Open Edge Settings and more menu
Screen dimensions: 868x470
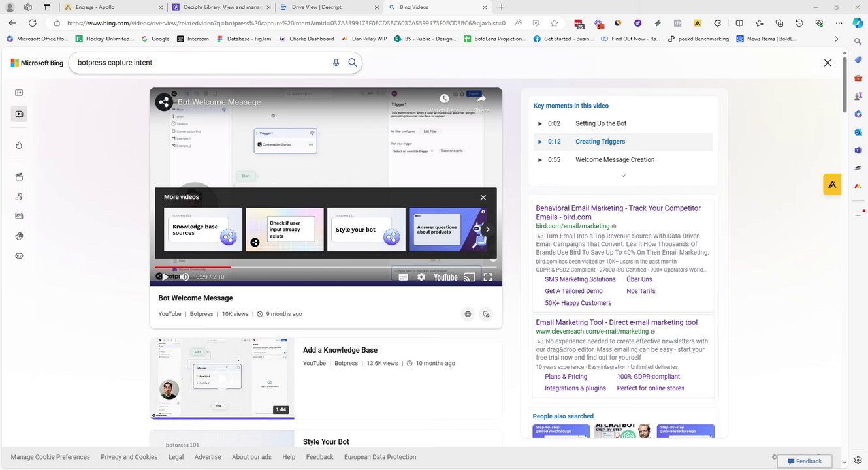(x=838, y=23)
